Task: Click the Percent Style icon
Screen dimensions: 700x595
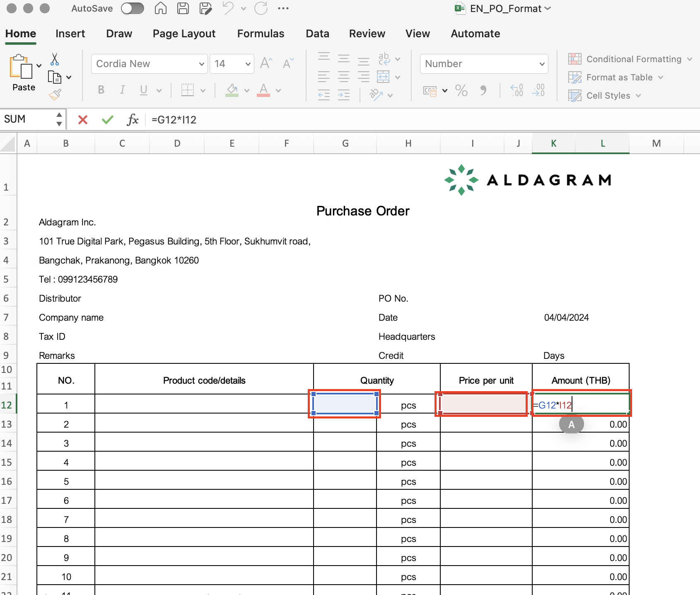Action: 461,90
